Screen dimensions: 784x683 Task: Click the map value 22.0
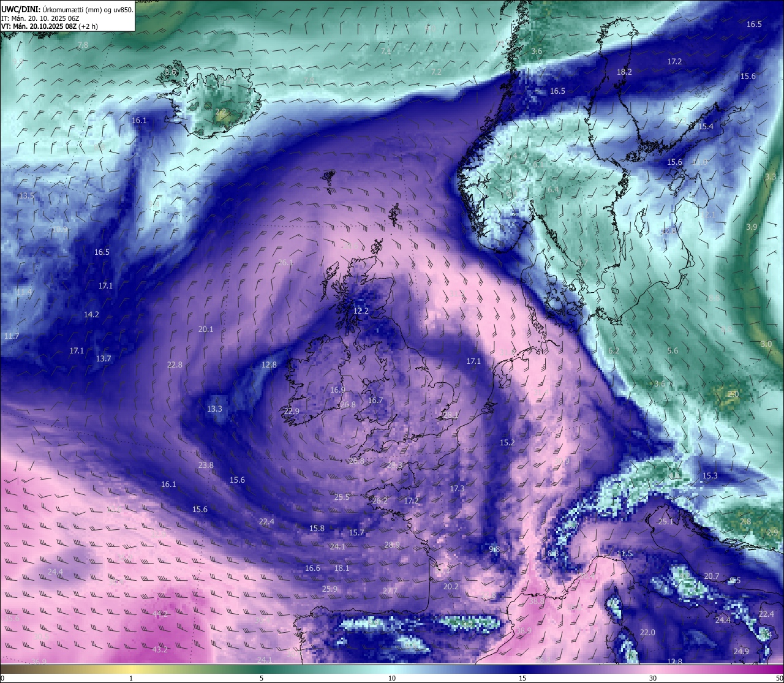(647, 632)
